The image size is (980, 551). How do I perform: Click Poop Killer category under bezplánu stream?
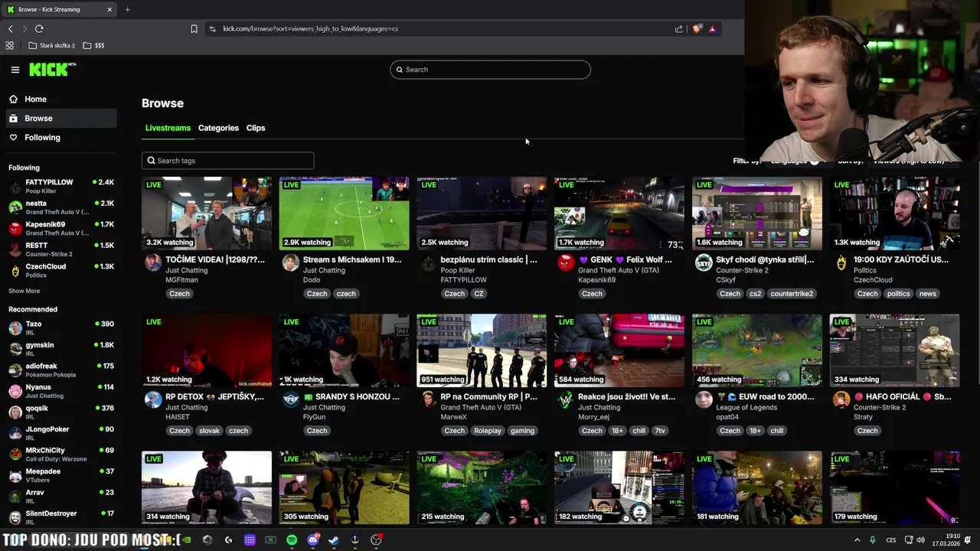point(458,270)
